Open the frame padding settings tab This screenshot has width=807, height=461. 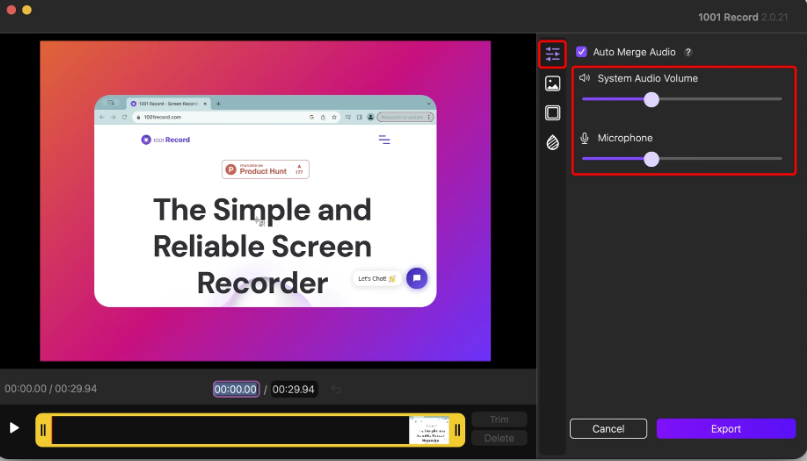(552, 113)
